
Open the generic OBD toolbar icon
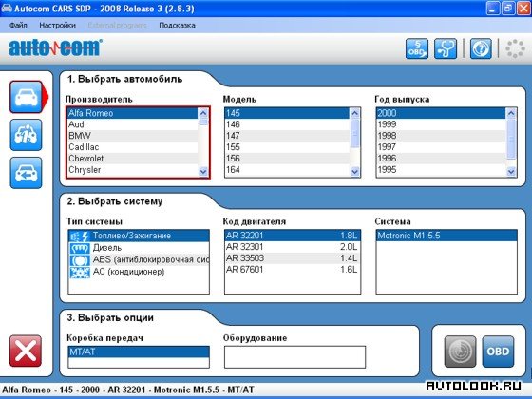click(x=417, y=48)
